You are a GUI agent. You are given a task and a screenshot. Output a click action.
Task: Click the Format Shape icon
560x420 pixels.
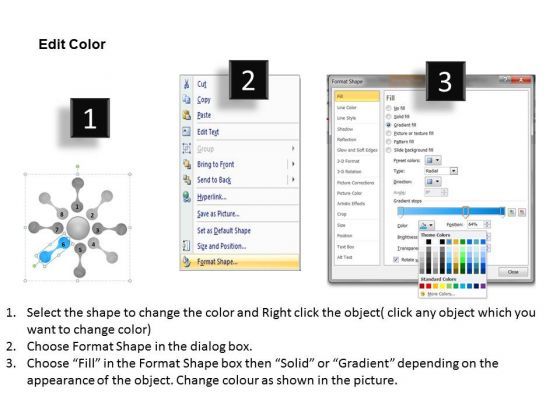[186, 262]
